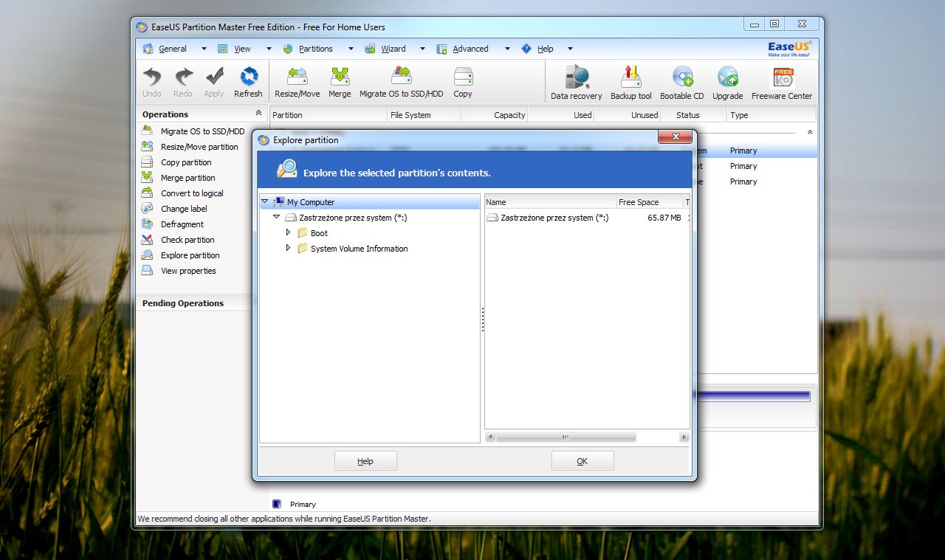The height and width of the screenshot is (560, 945).
Task: Select Zastrzeżone przez system in file list
Action: click(554, 218)
